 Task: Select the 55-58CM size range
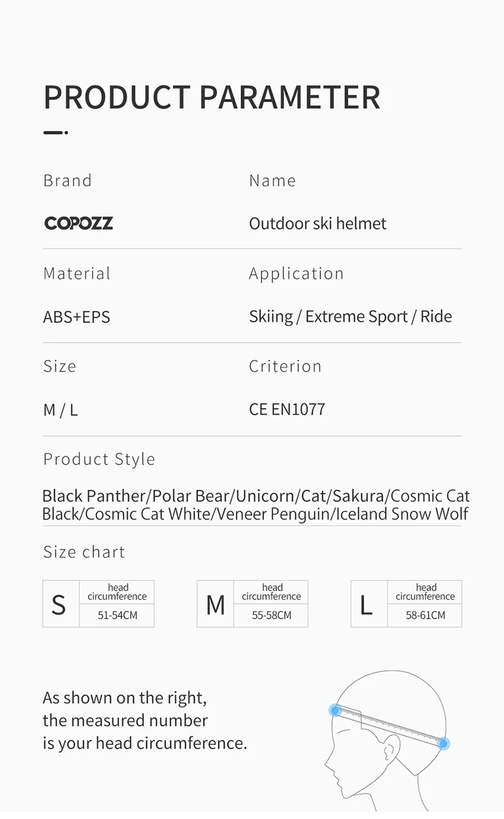[271, 615]
